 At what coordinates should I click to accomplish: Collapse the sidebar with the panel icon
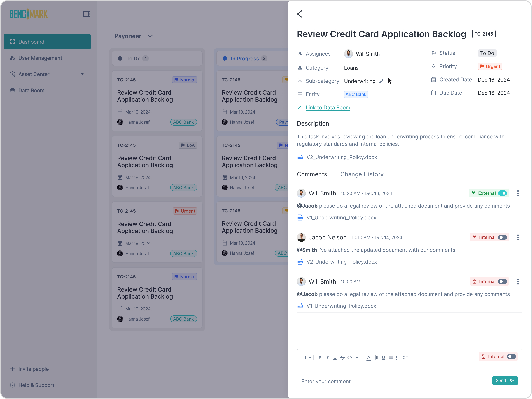point(87,14)
